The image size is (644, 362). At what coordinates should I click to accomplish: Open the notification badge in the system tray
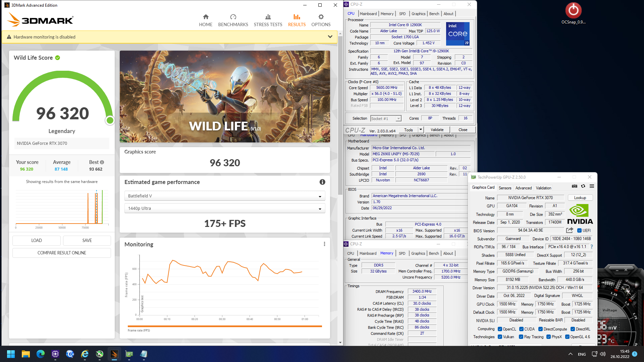coord(635,354)
